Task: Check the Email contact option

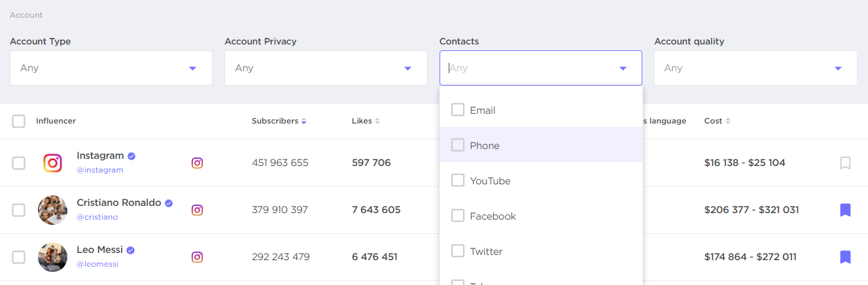Action: click(x=458, y=110)
